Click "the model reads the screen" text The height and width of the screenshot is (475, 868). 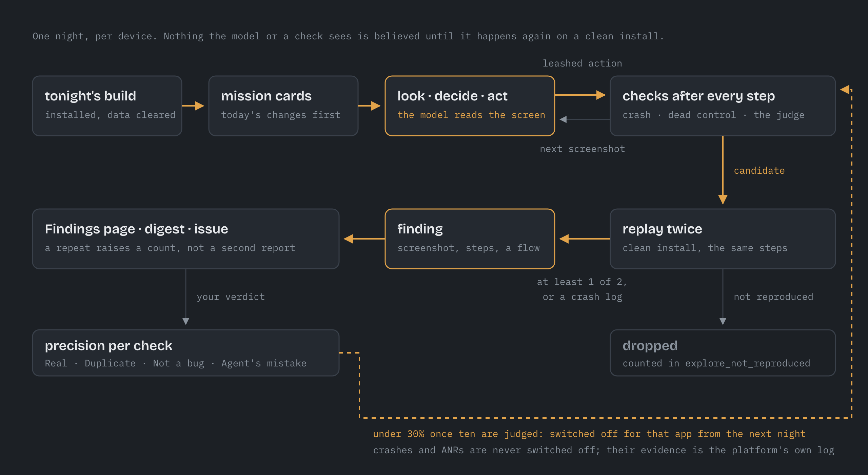(471, 115)
